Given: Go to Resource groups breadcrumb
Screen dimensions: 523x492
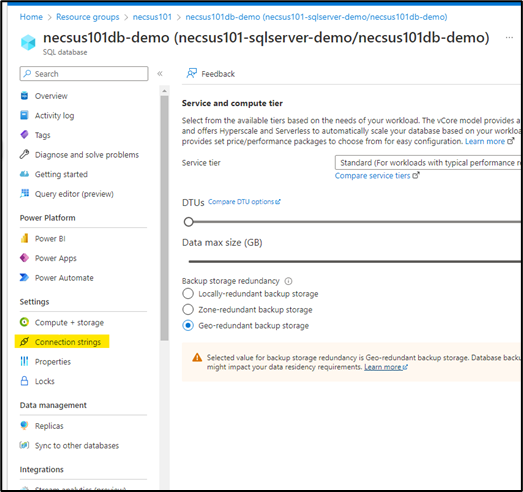Looking at the screenshot, I should 87,17.
